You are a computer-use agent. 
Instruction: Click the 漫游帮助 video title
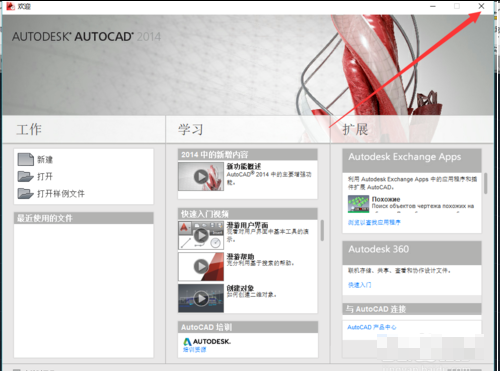click(240, 256)
